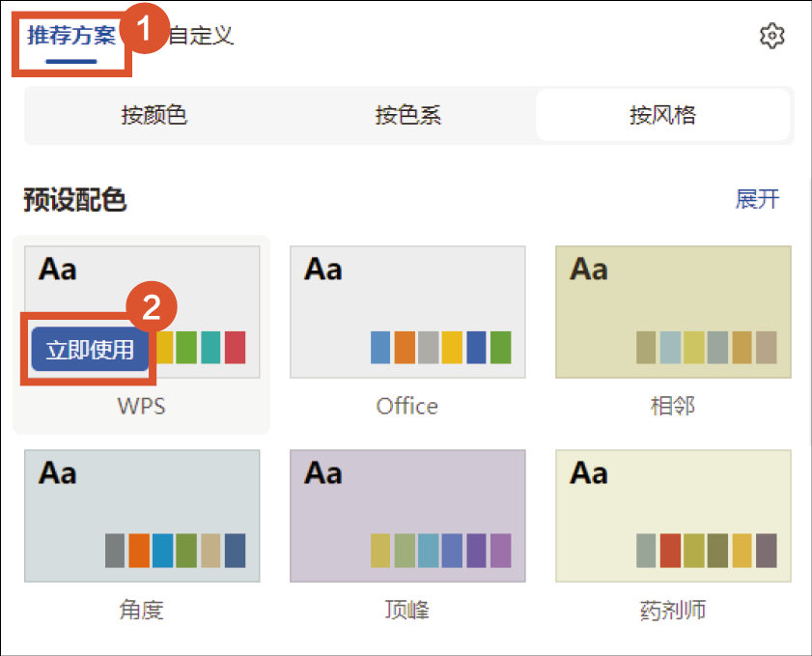The width and height of the screenshot is (812, 656).
Task: Select the 按风格 filter option
Action: point(662,116)
